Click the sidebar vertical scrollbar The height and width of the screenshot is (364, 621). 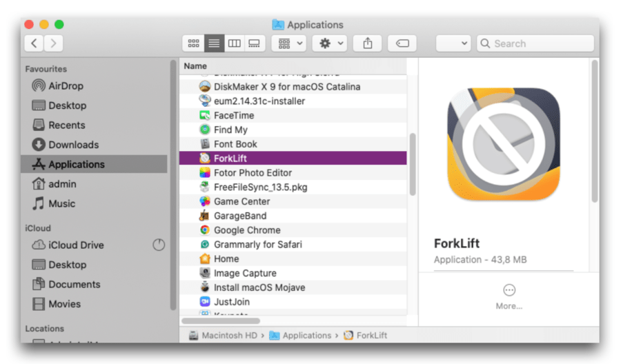pos(172,185)
